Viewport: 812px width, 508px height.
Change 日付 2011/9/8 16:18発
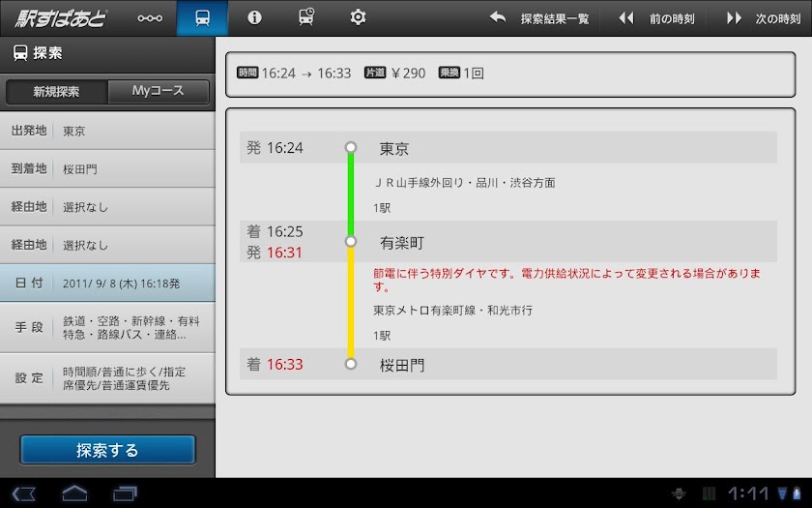(107, 283)
